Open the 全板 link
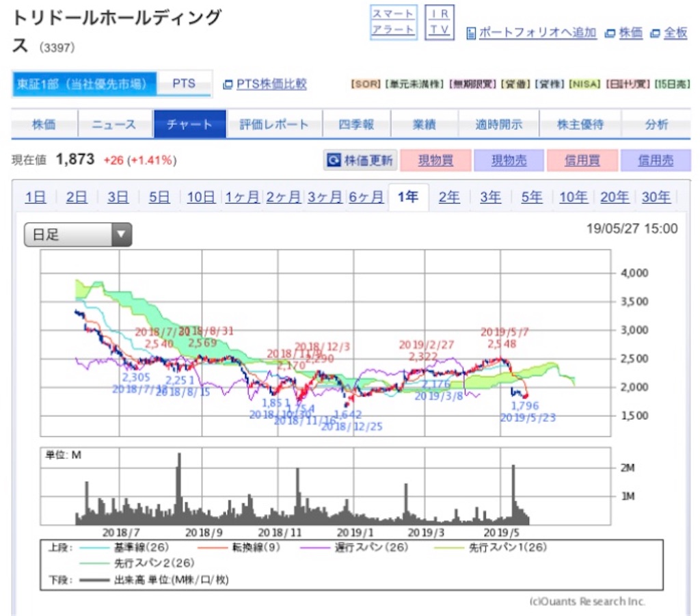 675,33
